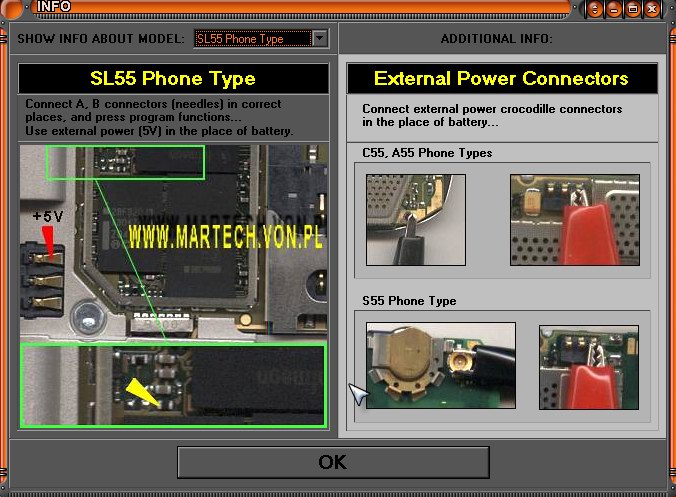
Task: Click the S55 Phone Type section label
Action: [x=409, y=301]
